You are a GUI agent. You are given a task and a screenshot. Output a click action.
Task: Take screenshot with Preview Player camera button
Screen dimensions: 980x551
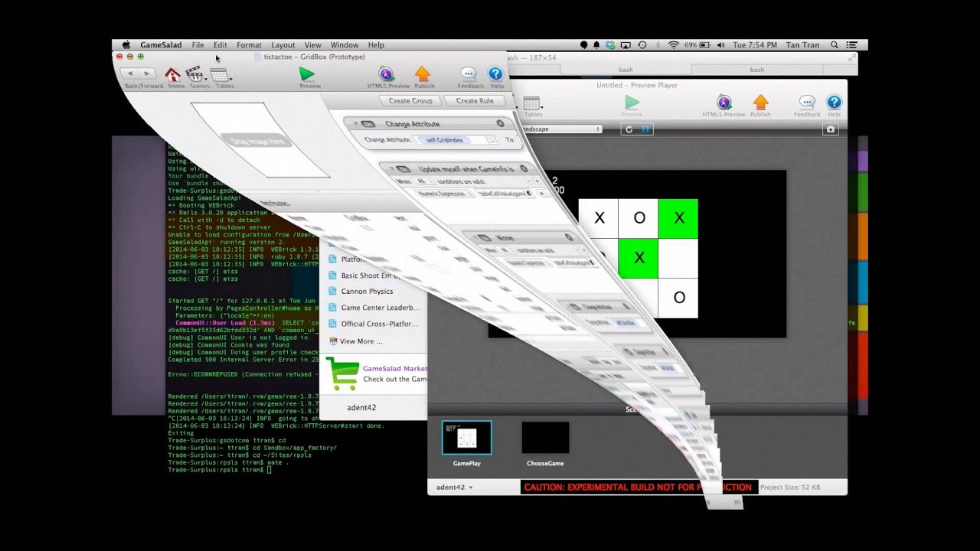pyautogui.click(x=830, y=129)
